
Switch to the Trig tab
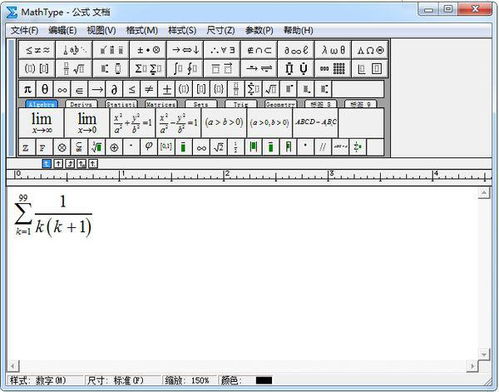pos(241,104)
